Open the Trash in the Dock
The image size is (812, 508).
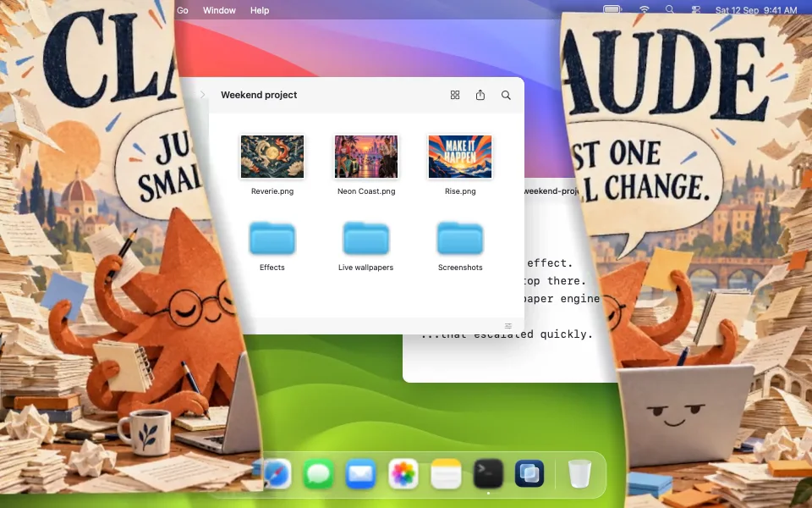point(579,473)
